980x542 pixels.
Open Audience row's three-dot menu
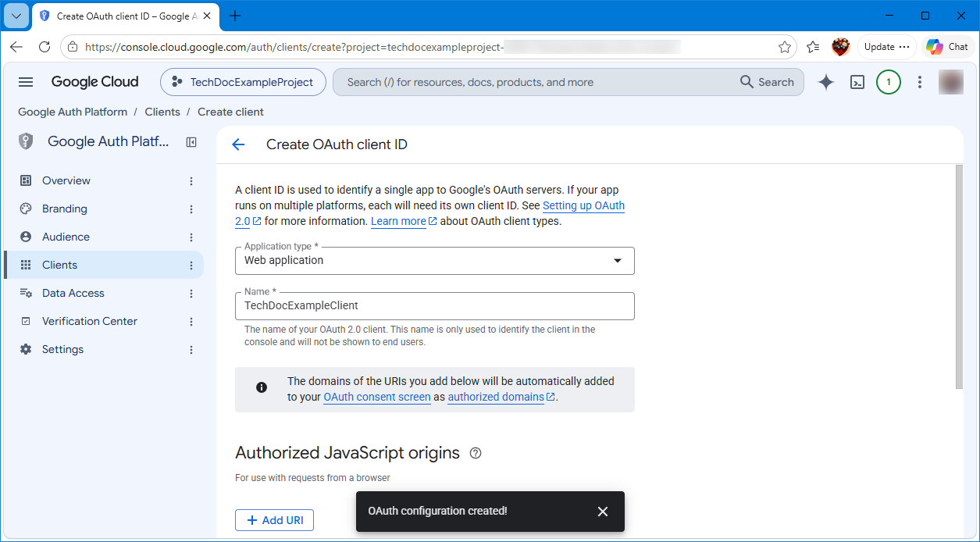coord(191,237)
